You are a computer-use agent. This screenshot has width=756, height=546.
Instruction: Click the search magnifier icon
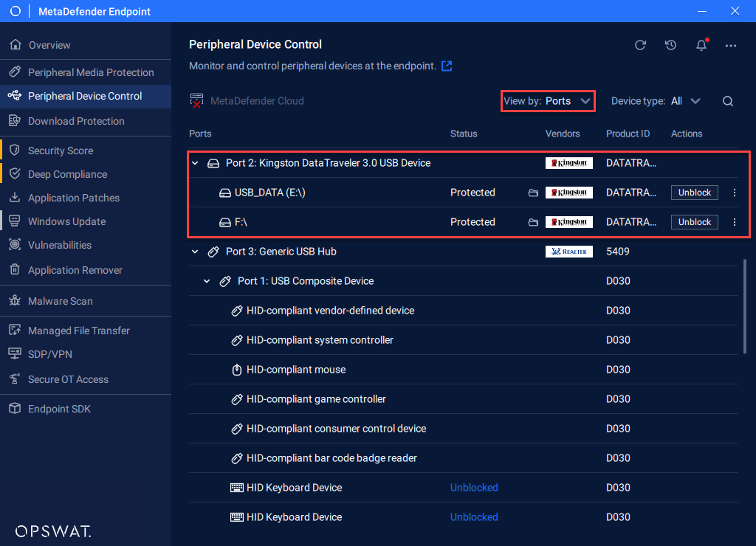click(728, 101)
